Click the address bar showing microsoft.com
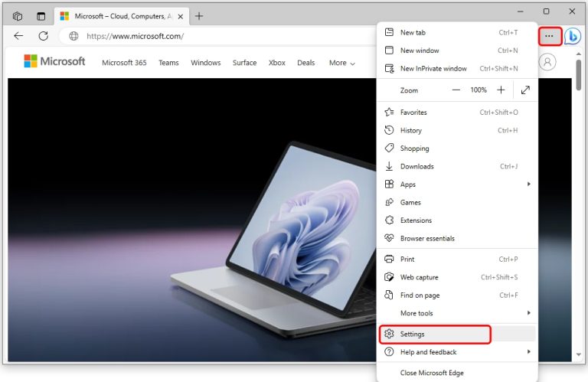 pos(214,36)
